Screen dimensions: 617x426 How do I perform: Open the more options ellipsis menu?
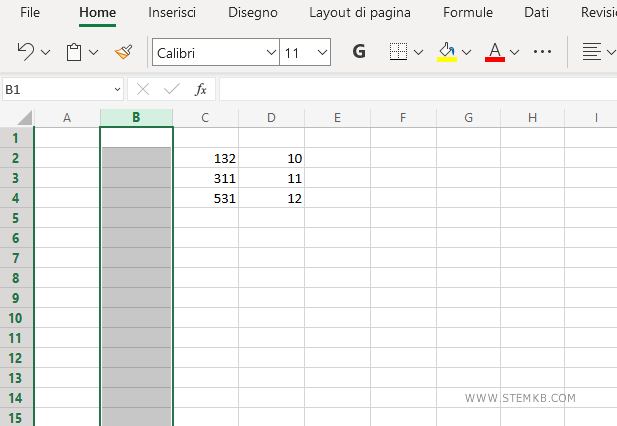(543, 51)
